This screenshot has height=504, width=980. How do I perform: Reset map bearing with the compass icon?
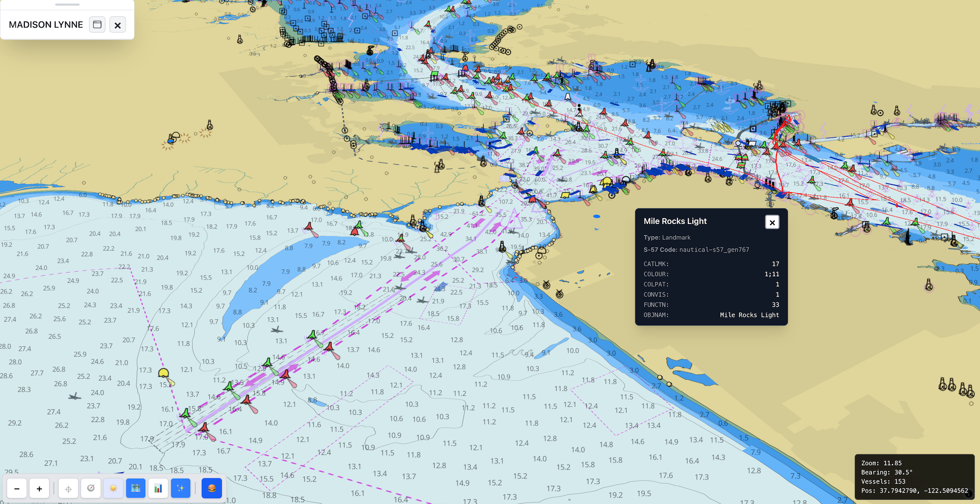click(x=91, y=488)
